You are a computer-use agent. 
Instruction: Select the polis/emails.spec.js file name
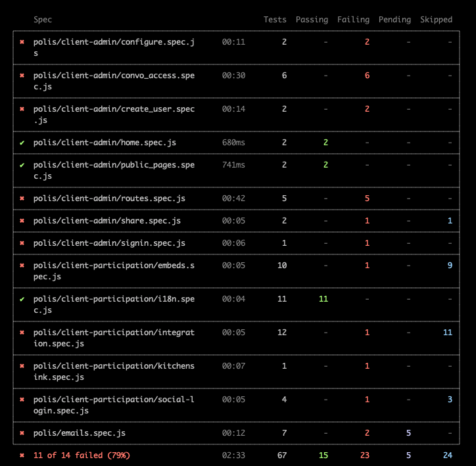tap(80, 433)
